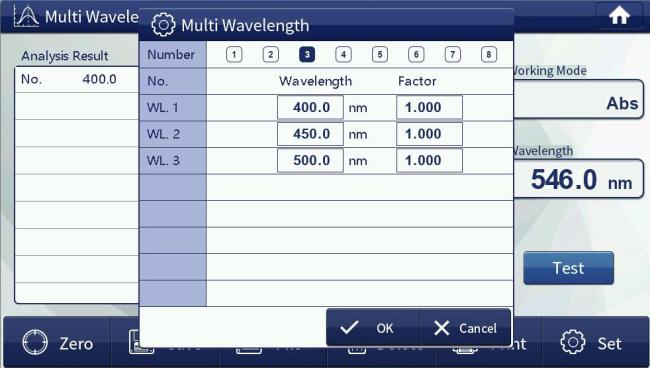Choose wavelength count number 8
Screen dimensions: 650x368
(x=489, y=54)
